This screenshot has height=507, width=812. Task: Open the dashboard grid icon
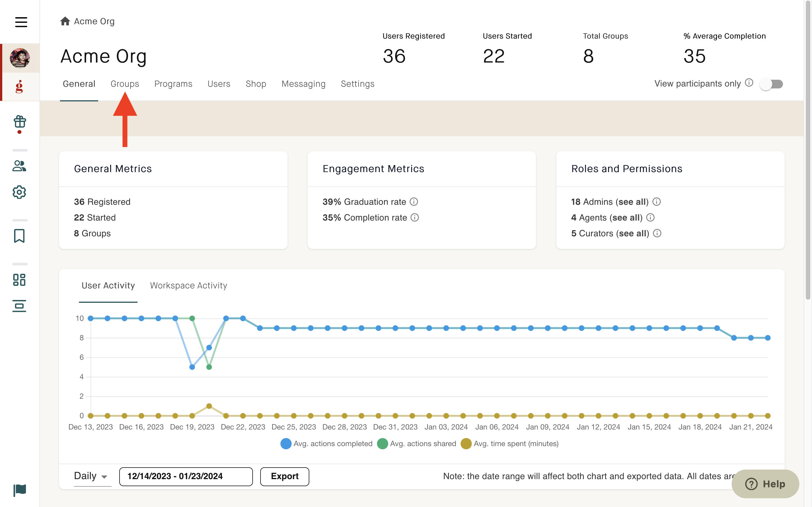(19, 280)
